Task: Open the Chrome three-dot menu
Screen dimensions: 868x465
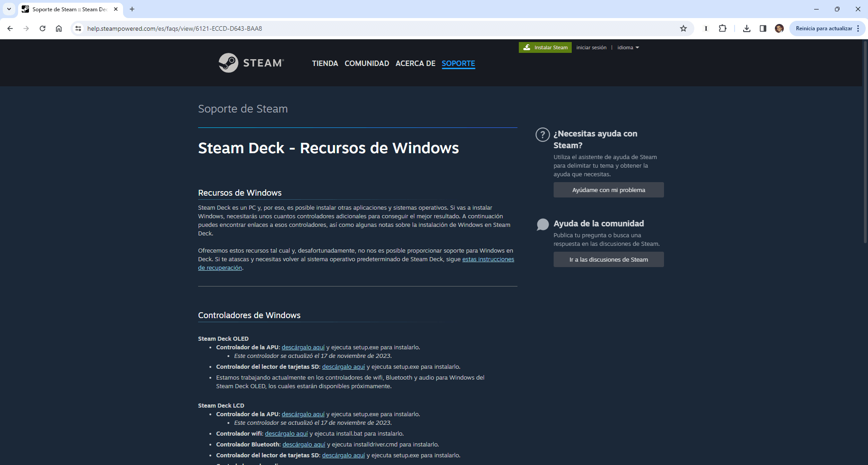Action: (858, 28)
